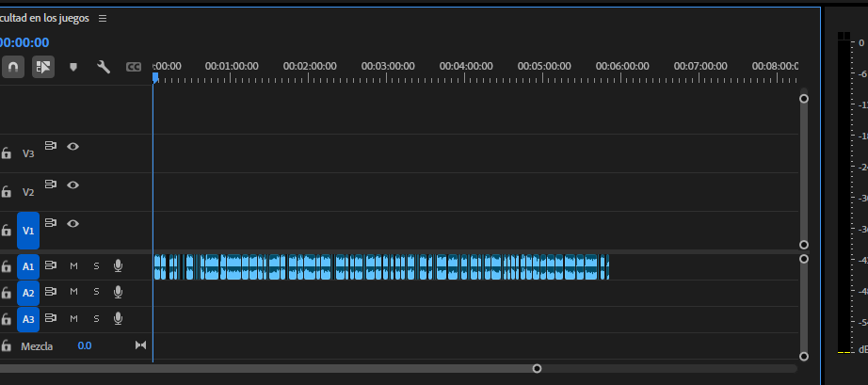This screenshot has width=868, height=385.
Task: Open Timeline Display Settings wrench
Action: click(x=104, y=67)
